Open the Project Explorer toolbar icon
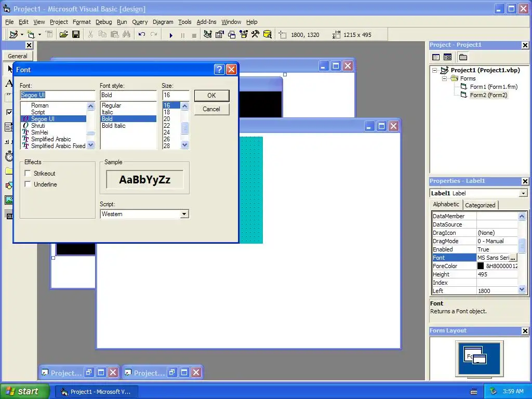Image resolution: width=532 pixels, height=399 pixels. click(208, 35)
